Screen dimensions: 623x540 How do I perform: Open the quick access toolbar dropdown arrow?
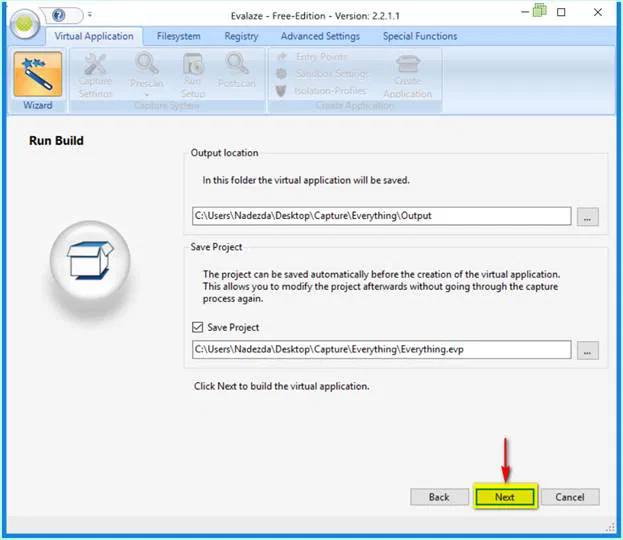[x=90, y=15]
